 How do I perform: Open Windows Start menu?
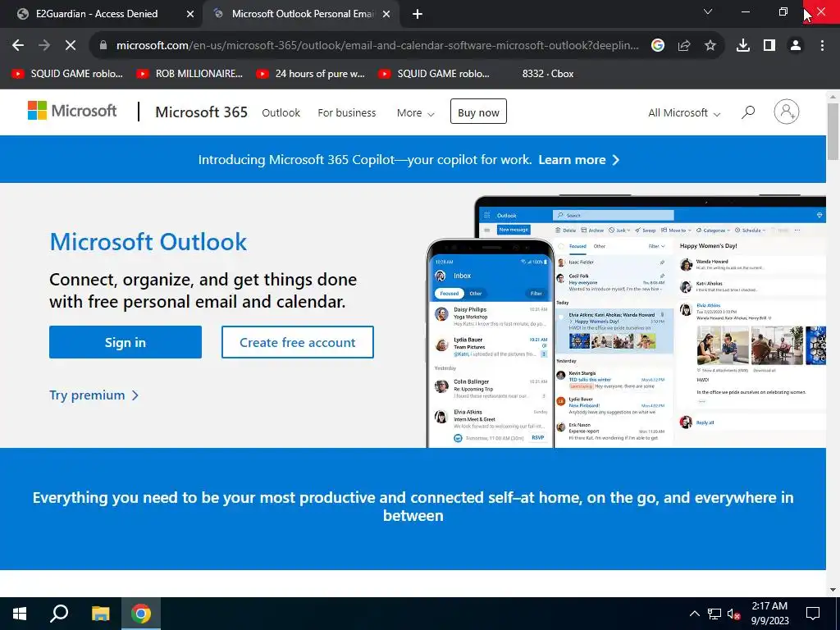20,614
